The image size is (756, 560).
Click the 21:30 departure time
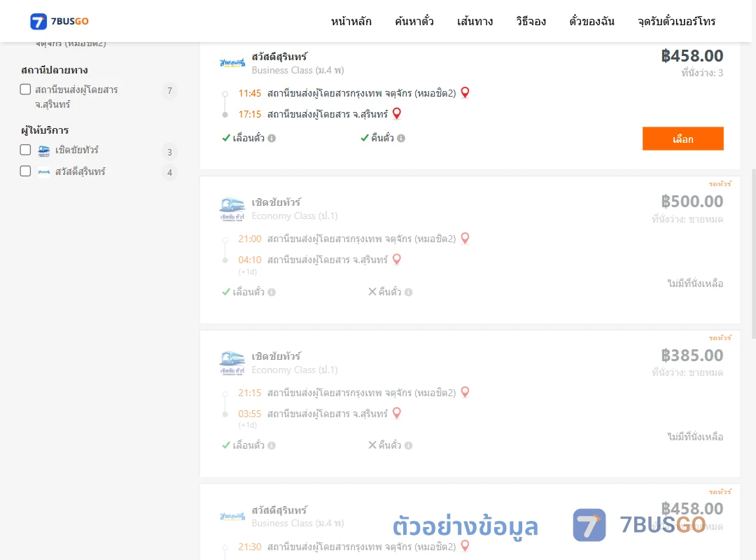click(x=250, y=547)
